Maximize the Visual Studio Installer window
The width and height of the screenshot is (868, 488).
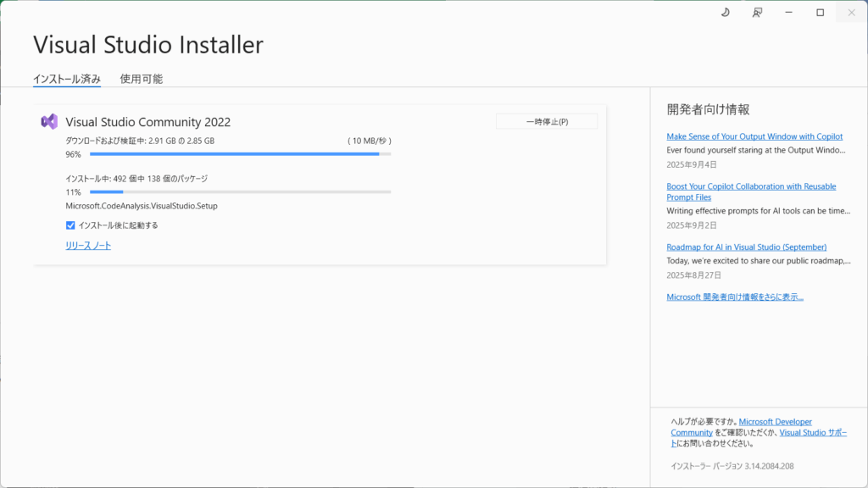(x=820, y=12)
